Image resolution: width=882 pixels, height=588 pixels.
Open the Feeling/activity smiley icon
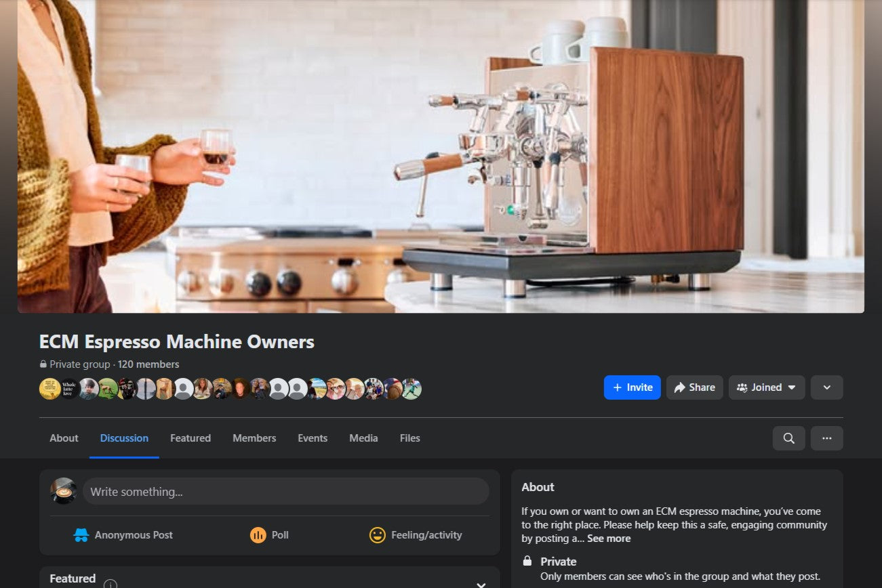(378, 534)
